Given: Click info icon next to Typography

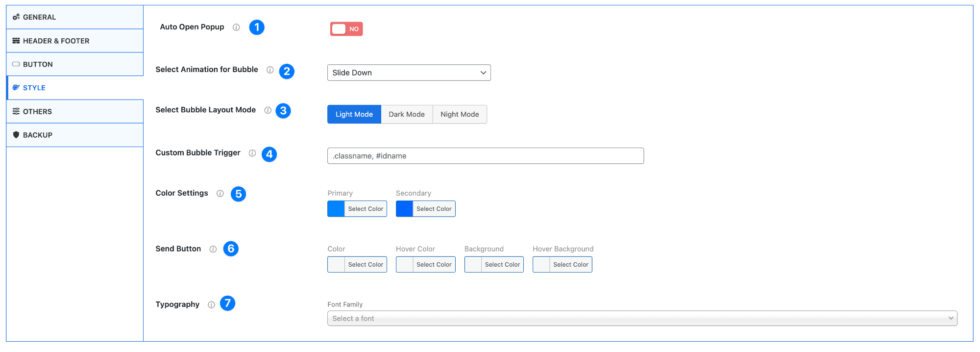Looking at the screenshot, I should tap(211, 305).
